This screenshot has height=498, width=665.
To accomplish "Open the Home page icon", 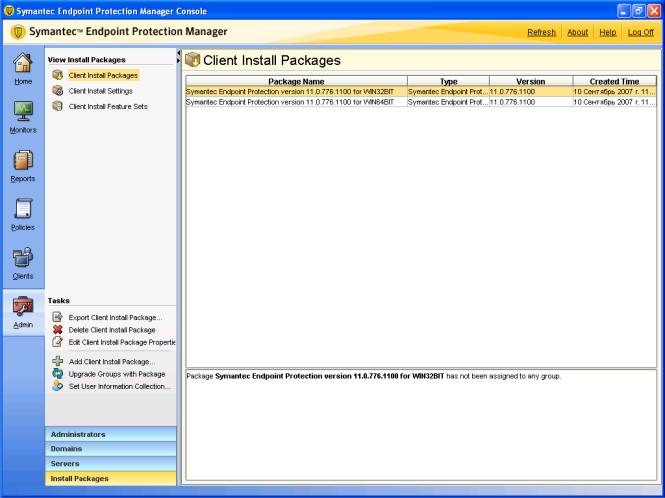I will [x=23, y=64].
